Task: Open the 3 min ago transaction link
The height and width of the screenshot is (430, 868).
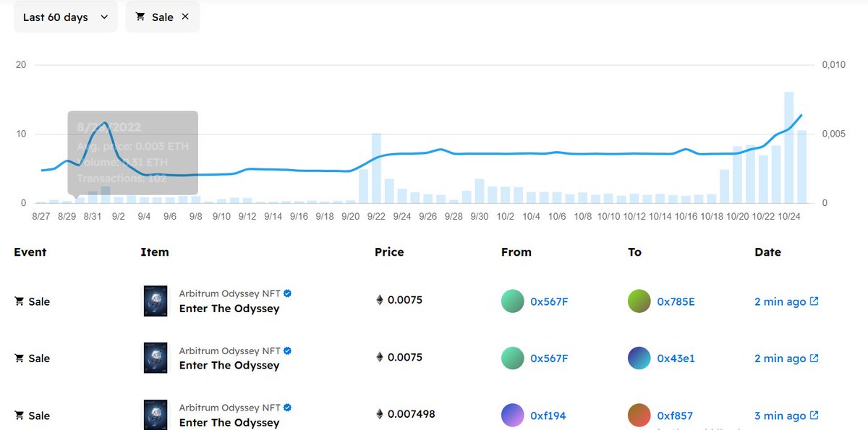Action: pos(780,416)
